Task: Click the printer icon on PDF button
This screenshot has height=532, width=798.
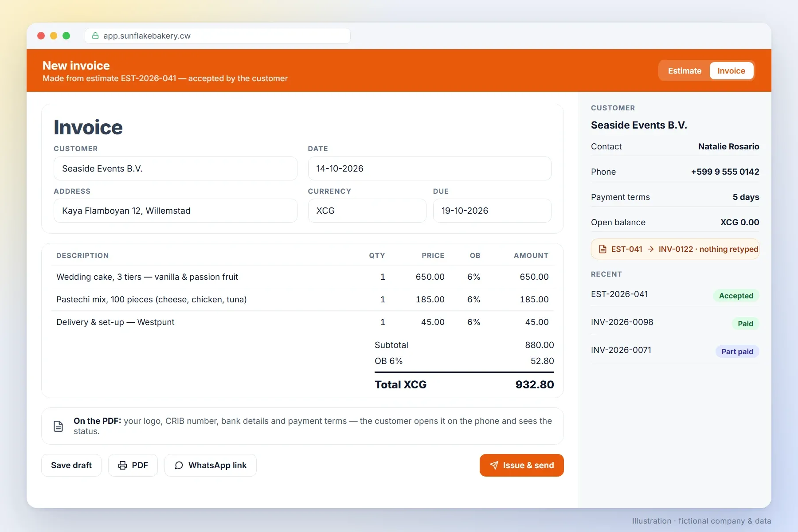Action: (x=122, y=465)
